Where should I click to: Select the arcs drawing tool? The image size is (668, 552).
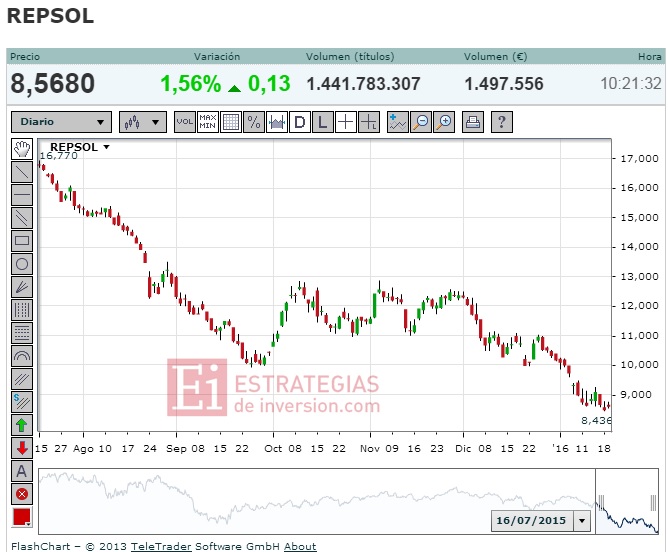[22, 356]
